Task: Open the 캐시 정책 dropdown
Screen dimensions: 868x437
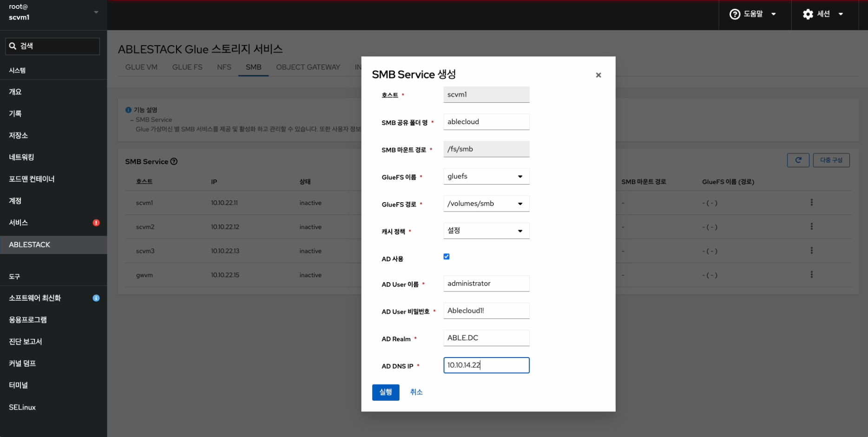Action: click(486, 231)
